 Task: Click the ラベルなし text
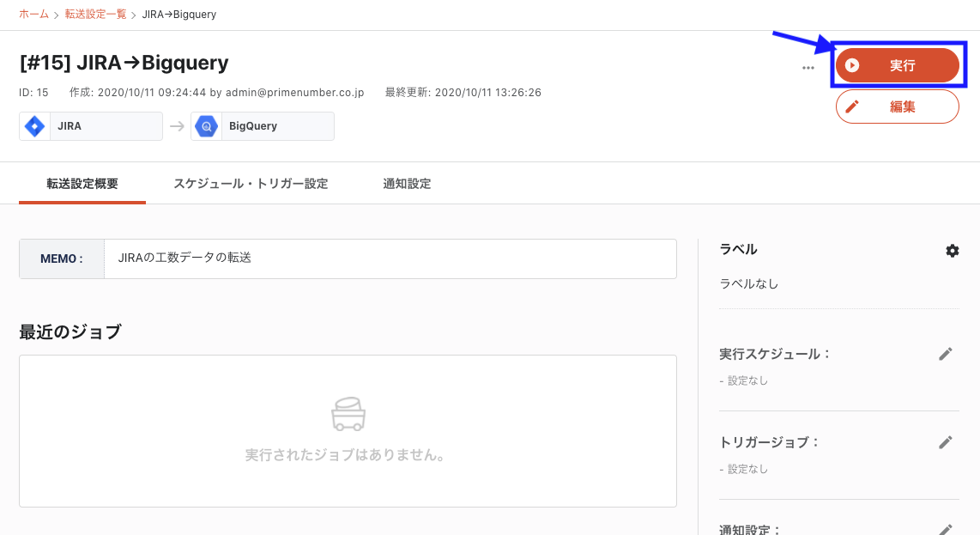749,283
